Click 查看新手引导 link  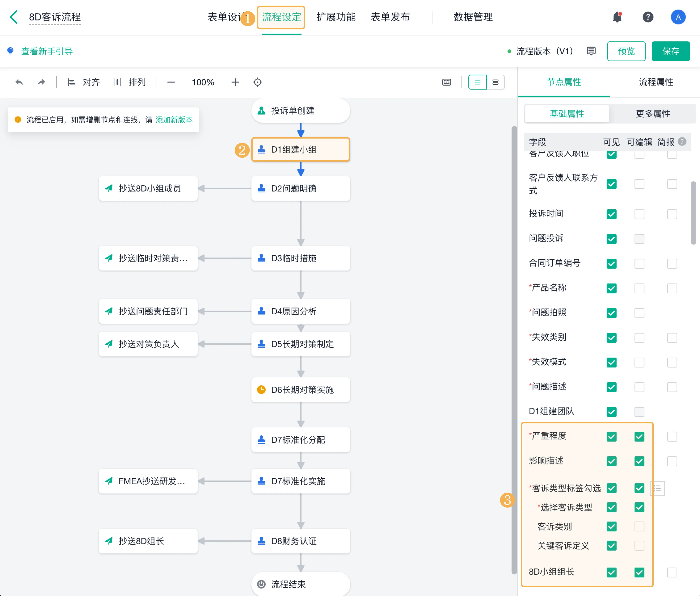tap(47, 51)
